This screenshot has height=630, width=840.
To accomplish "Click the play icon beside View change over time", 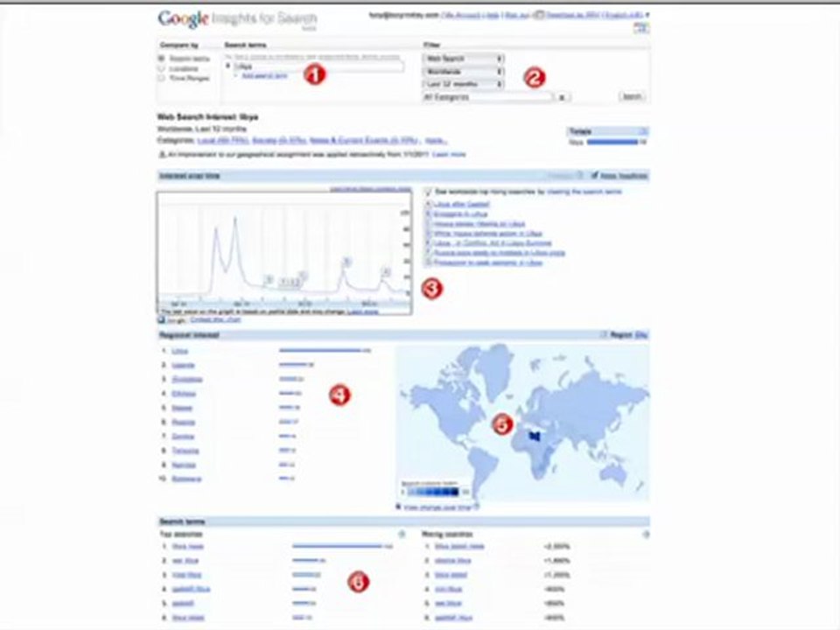I will coord(399,507).
